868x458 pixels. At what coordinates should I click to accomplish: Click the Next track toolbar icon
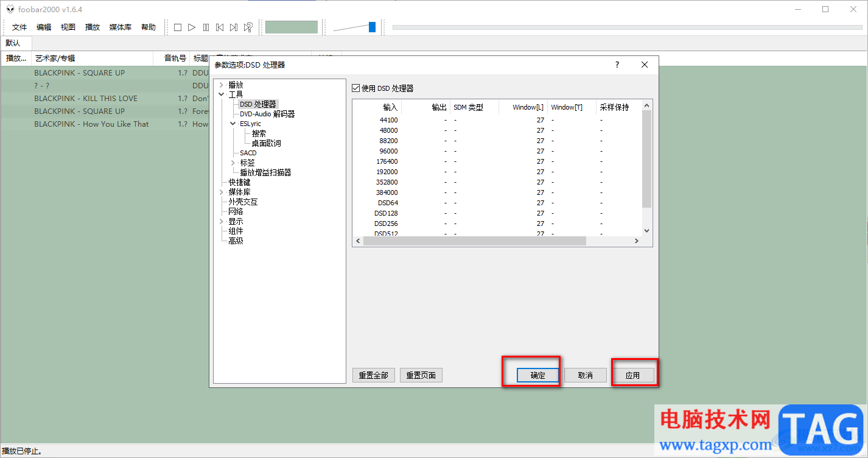tap(234, 27)
